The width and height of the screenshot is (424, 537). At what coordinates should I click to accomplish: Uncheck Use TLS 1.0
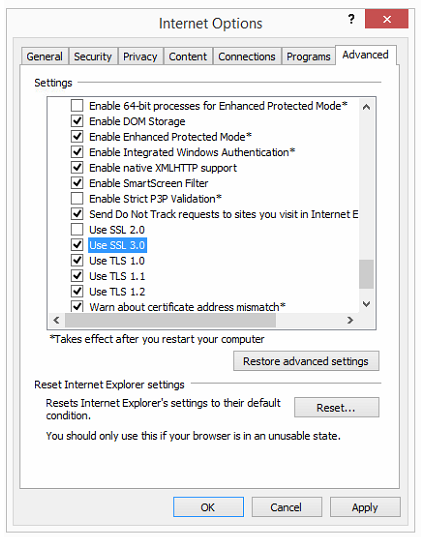pyautogui.click(x=77, y=260)
